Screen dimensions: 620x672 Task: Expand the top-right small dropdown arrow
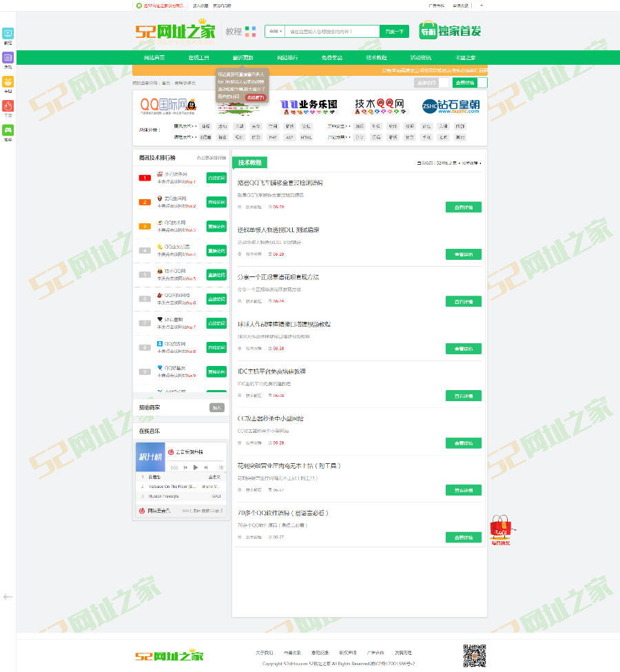point(482,6)
